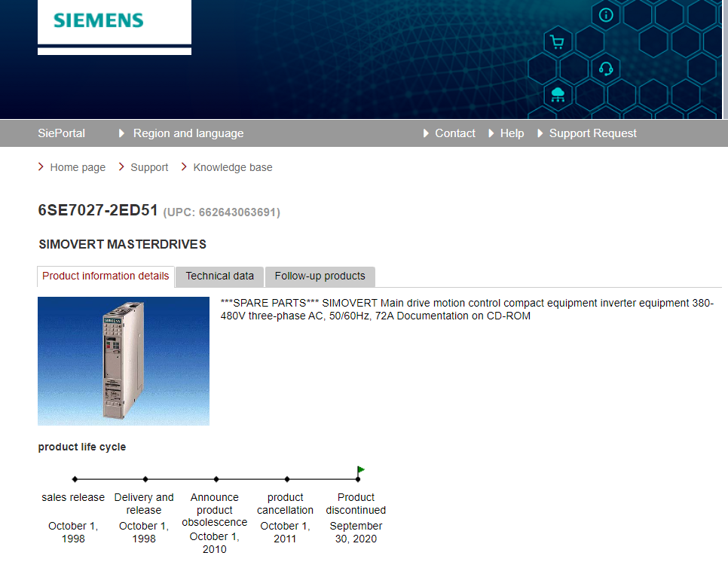This screenshot has height=574, width=728.
Task: Select Product information details tab
Action: 106,276
